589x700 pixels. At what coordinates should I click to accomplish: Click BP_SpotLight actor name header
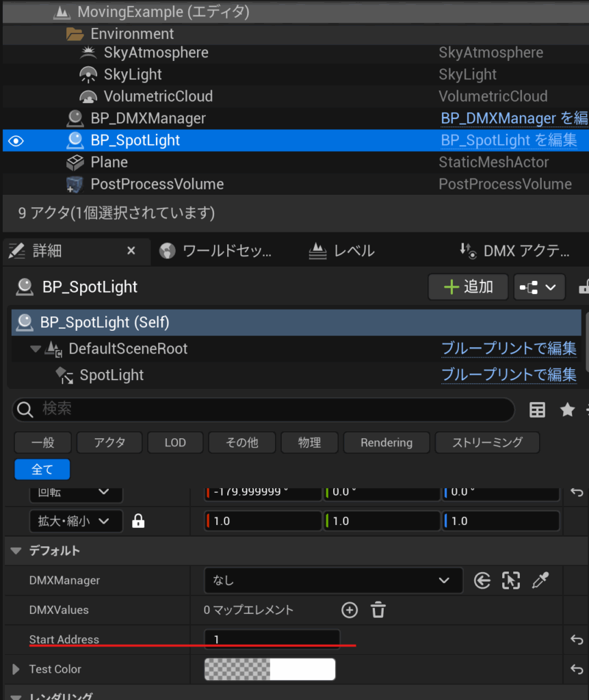[90, 287]
